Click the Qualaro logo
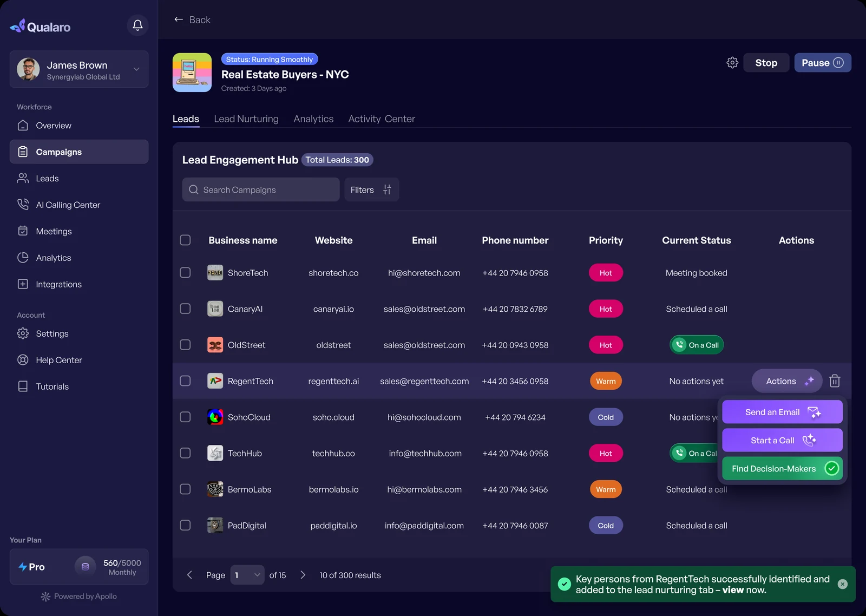The width and height of the screenshot is (866, 616). coord(40,26)
